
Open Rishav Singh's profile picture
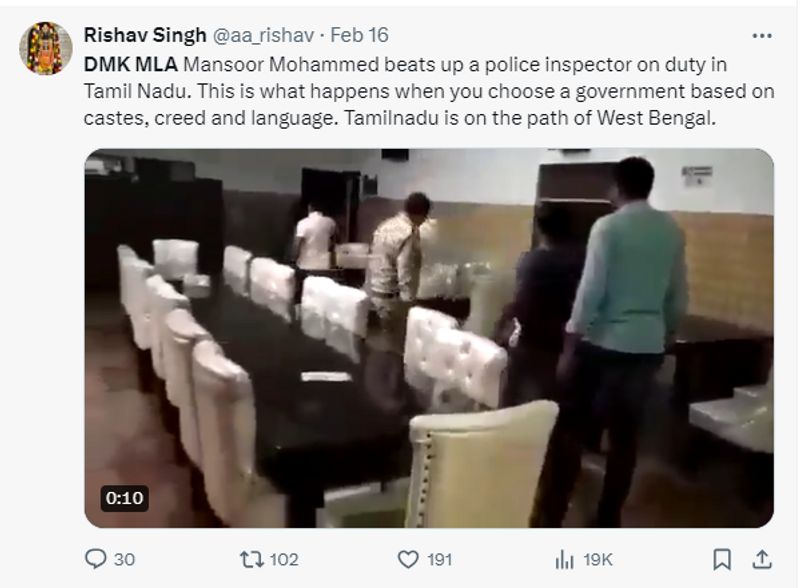pyautogui.click(x=46, y=48)
